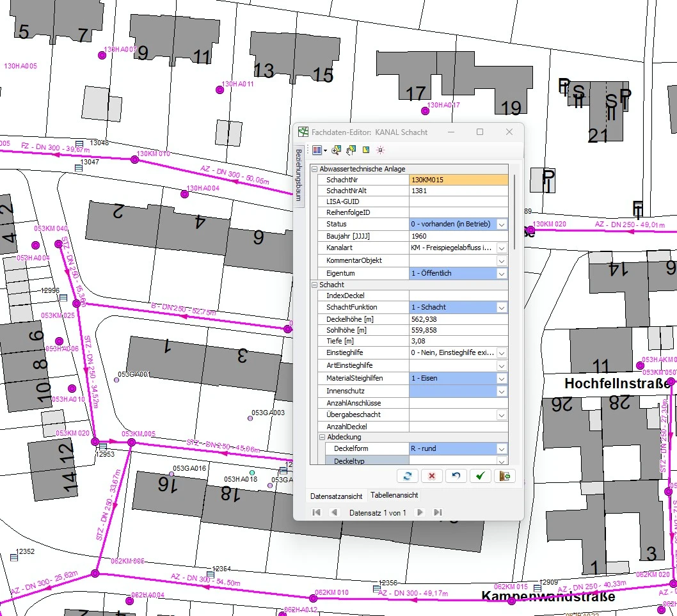
Task: Confirm changes with green checkmark button
Action: (x=480, y=476)
